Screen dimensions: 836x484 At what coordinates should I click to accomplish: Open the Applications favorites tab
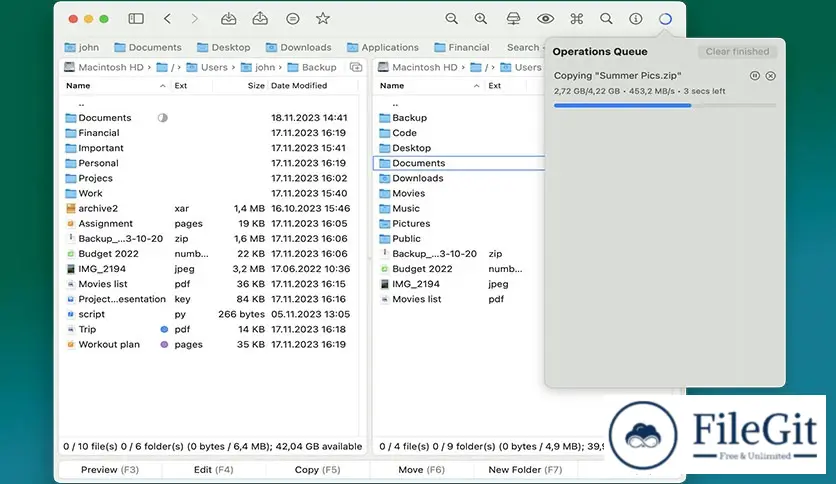coord(383,47)
